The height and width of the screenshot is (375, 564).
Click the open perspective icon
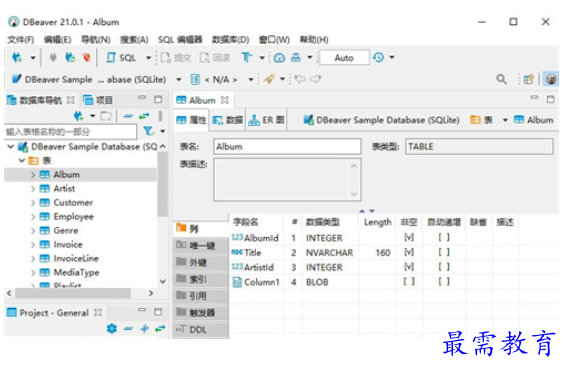click(x=528, y=79)
